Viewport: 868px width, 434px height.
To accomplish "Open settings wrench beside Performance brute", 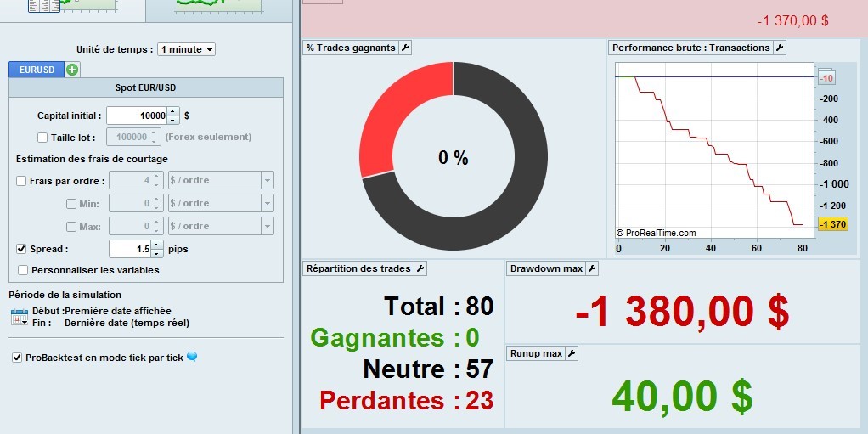I will click(780, 48).
